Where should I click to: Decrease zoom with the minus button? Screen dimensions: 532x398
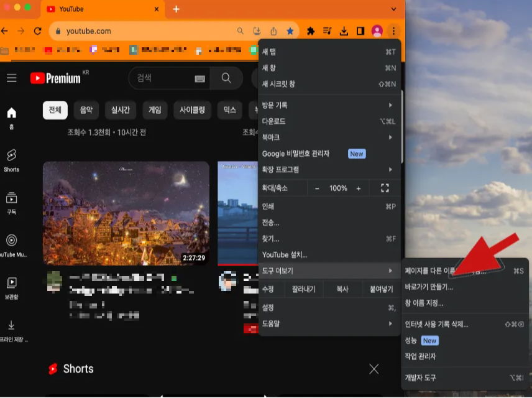coord(317,188)
